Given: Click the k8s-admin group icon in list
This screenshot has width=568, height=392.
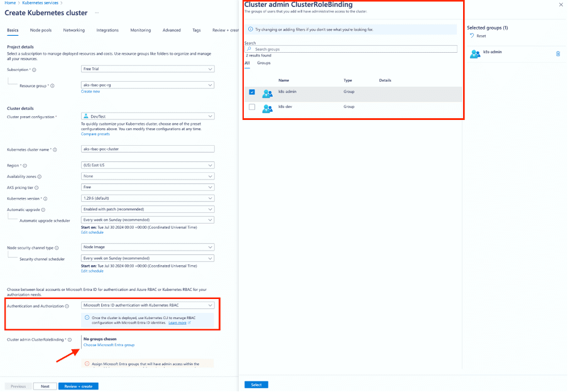Looking at the screenshot, I should pos(267,94).
